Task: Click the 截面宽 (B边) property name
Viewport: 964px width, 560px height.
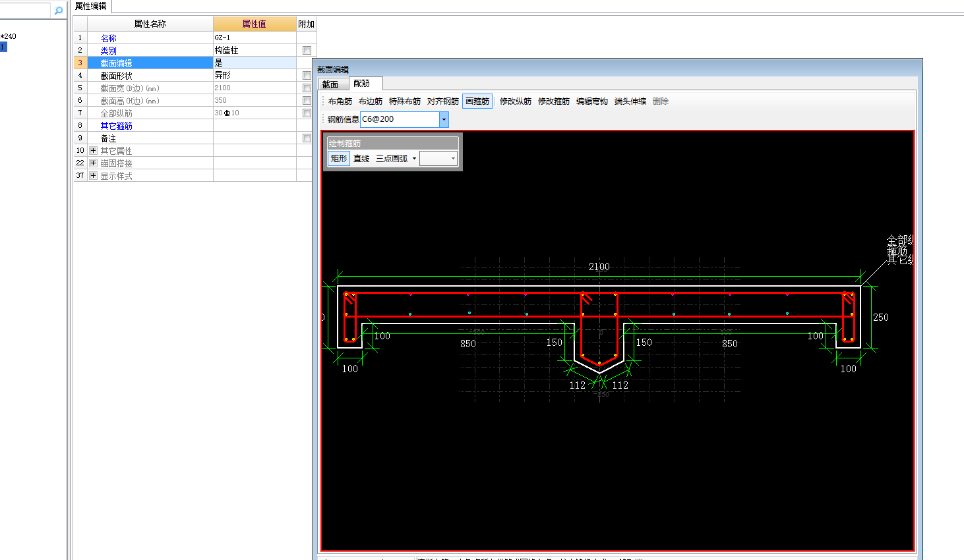Action: coord(130,88)
